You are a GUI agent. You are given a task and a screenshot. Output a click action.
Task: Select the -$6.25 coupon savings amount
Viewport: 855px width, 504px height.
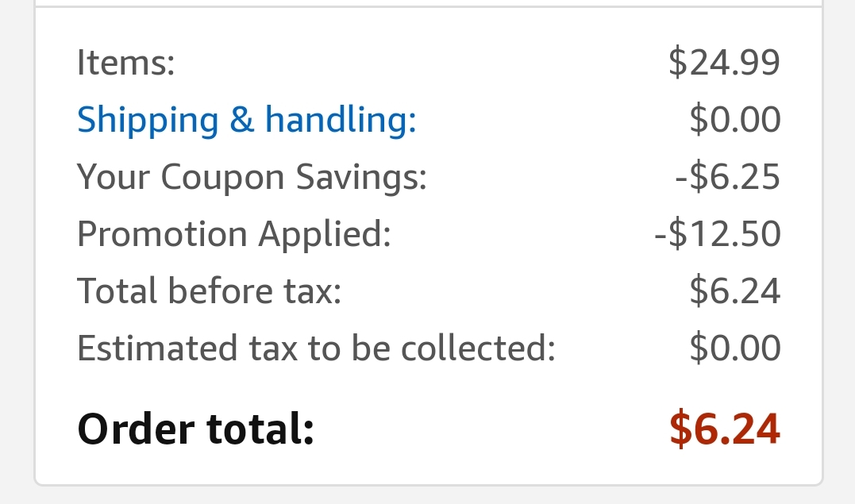[727, 177]
